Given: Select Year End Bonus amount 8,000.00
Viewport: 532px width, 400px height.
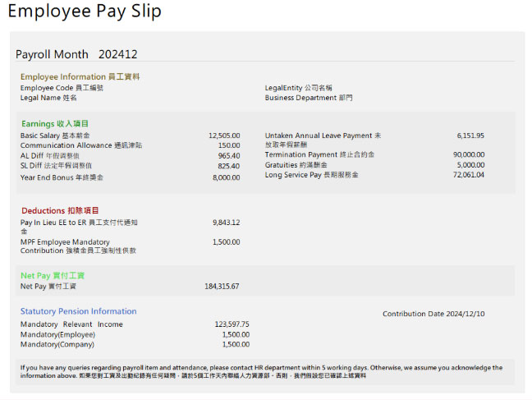Looking at the screenshot, I should tap(227, 177).
